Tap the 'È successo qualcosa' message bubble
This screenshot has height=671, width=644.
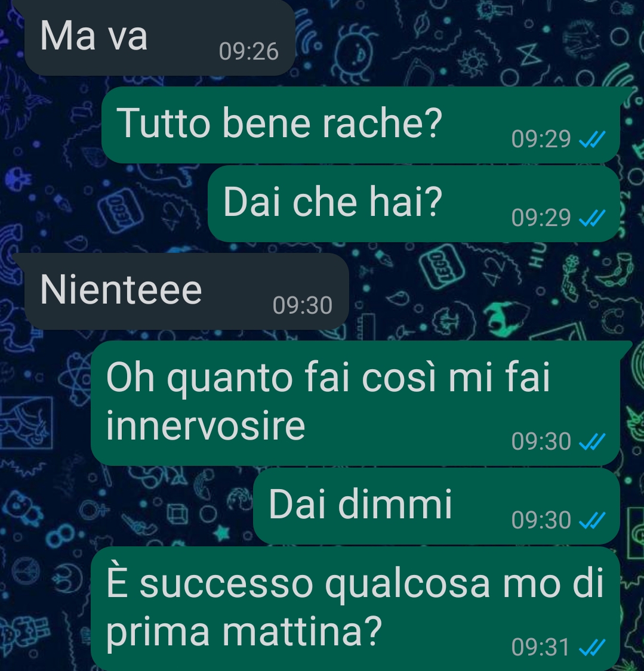point(355,608)
